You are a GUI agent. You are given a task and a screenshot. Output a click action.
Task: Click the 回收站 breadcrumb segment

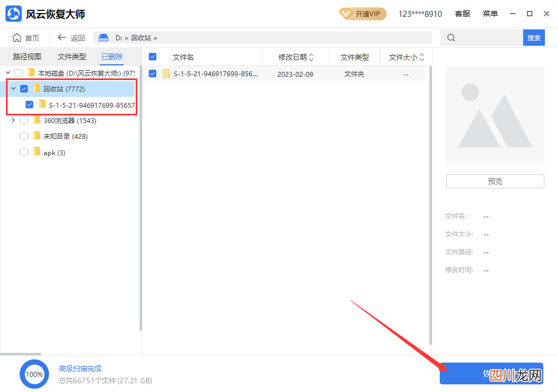pos(141,38)
